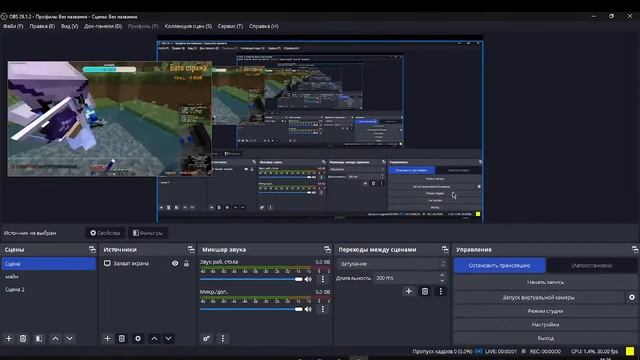Undock the Микшер звука panel
The width and height of the screenshot is (640, 360).
[x=327, y=249]
